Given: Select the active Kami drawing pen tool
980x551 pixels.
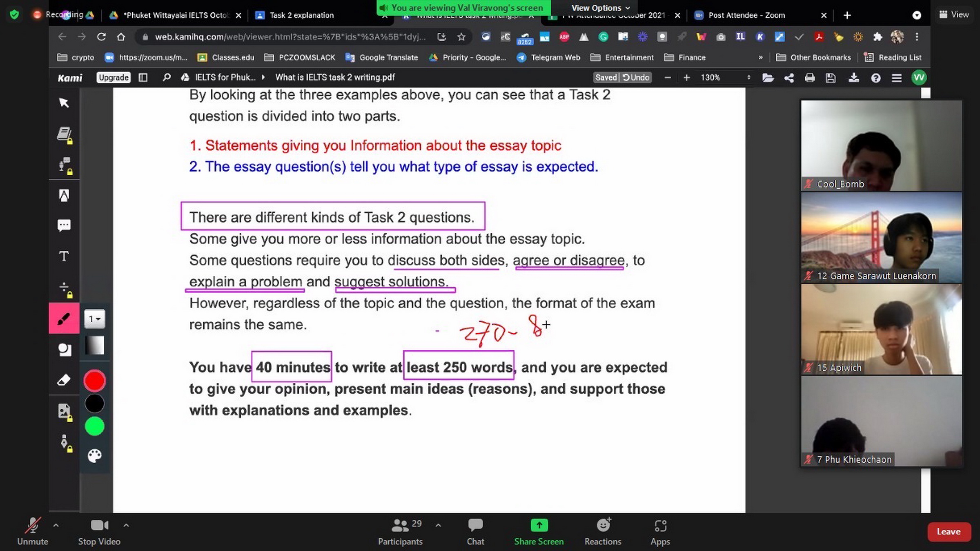Looking at the screenshot, I should pyautogui.click(x=64, y=319).
